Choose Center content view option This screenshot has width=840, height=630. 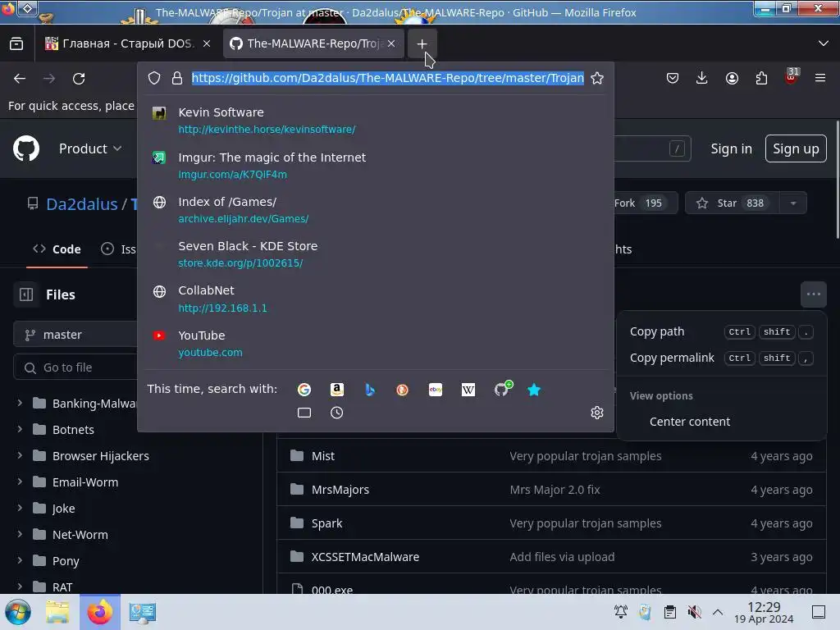tap(721, 422)
